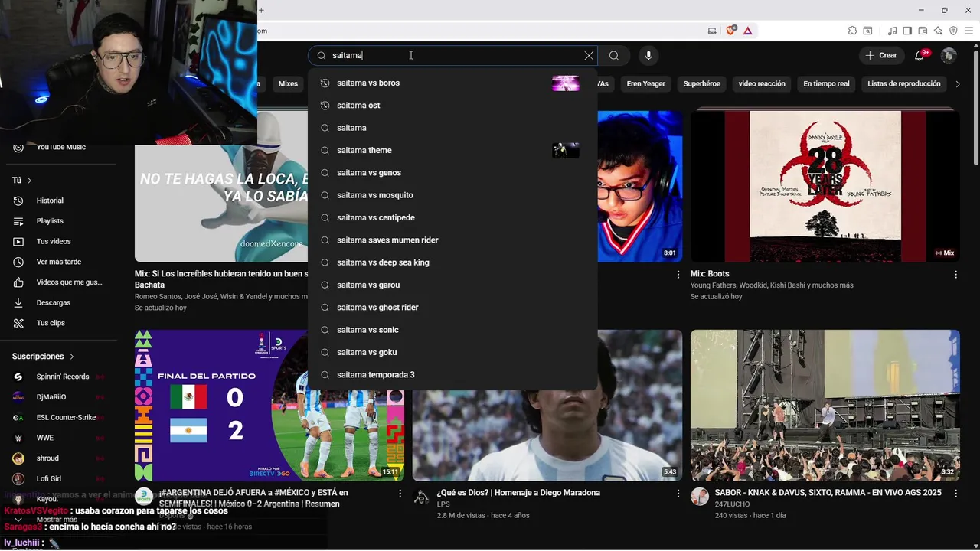This screenshot has height=551, width=980.
Task: Start voice search with microphone icon
Action: click(648, 55)
